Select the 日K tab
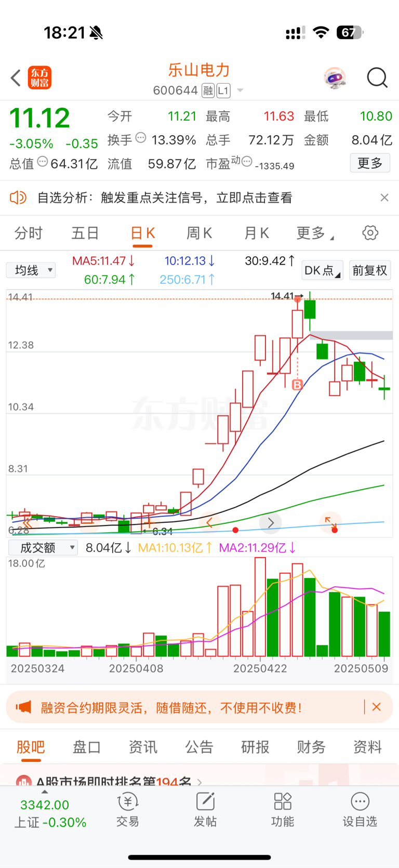 142,233
